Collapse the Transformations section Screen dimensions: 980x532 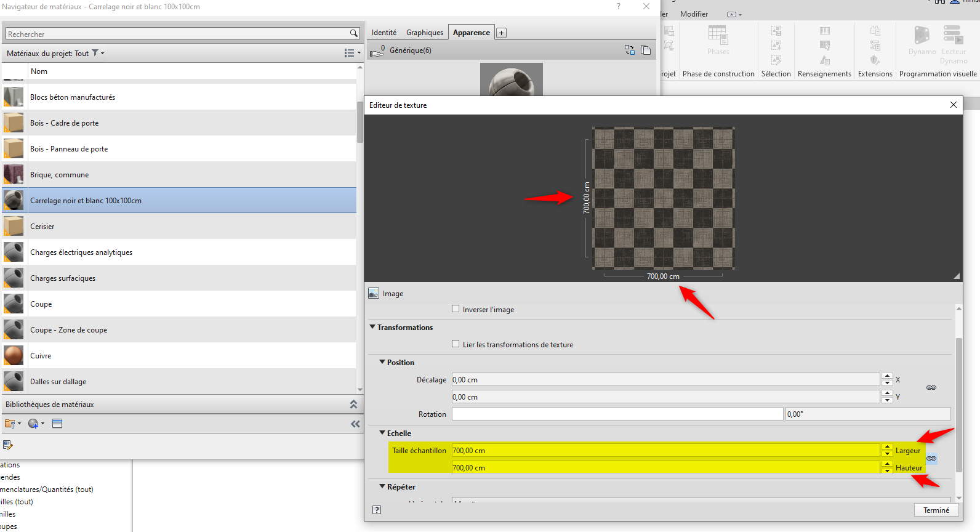click(x=372, y=327)
